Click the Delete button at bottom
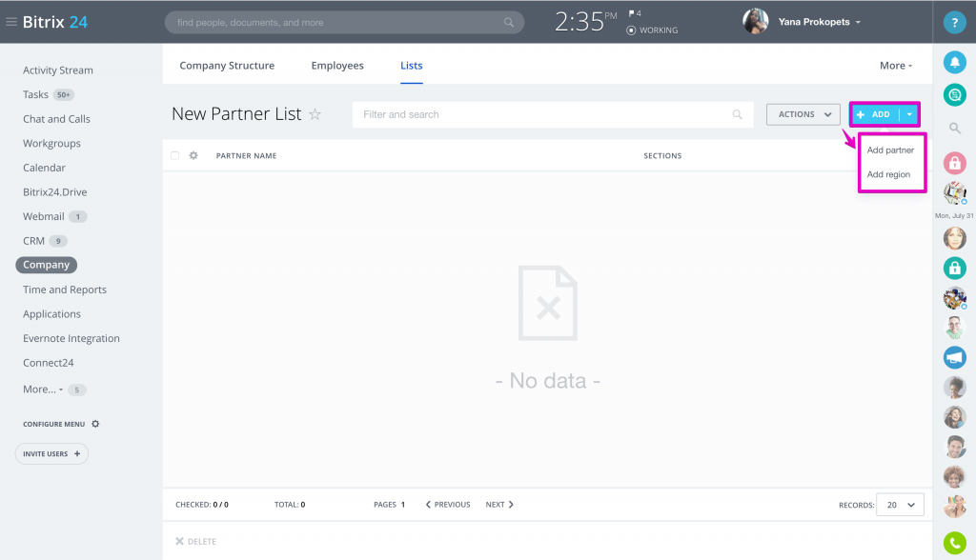This screenshot has width=976, height=560. pyautogui.click(x=196, y=541)
